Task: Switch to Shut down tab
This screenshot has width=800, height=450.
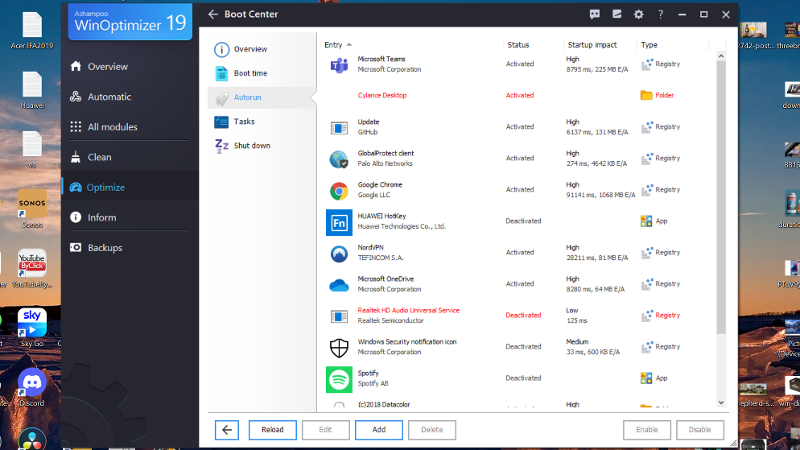Action: [x=252, y=145]
